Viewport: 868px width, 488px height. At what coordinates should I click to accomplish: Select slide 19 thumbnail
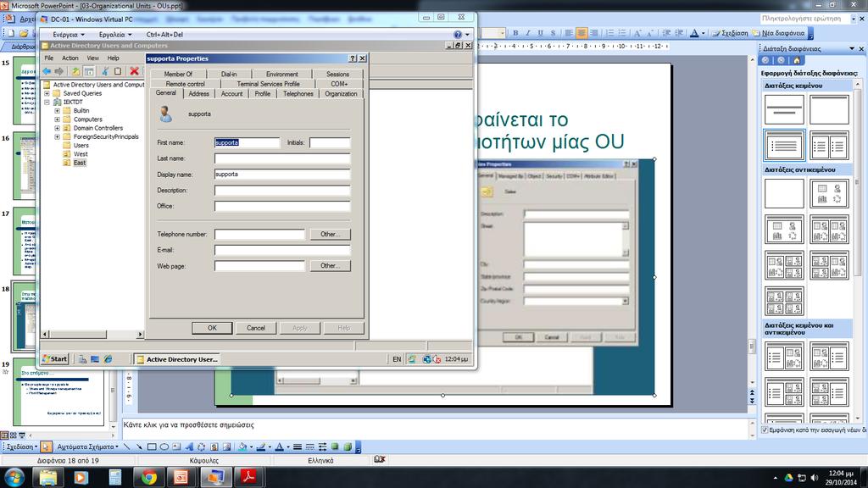(x=58, y=391)
